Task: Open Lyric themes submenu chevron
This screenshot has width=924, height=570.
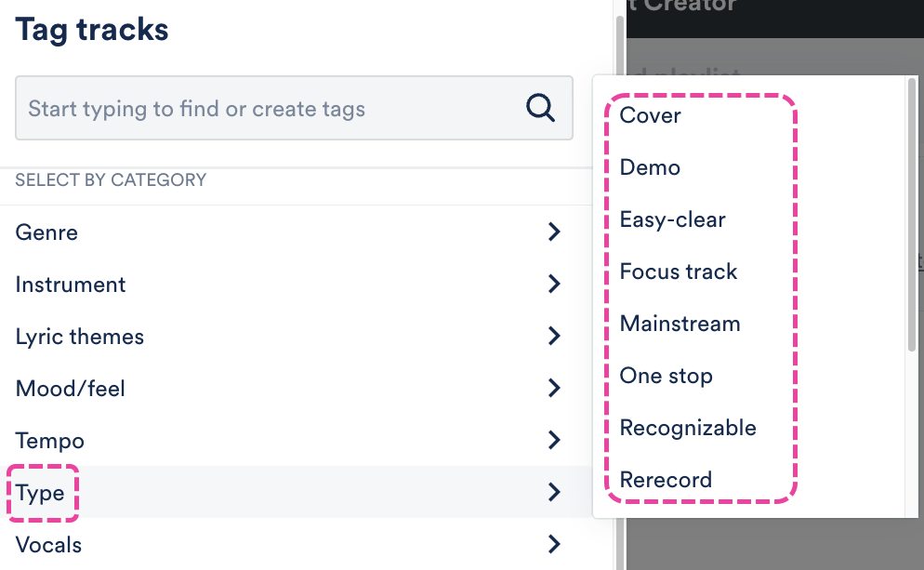Action: click(554, 337)
